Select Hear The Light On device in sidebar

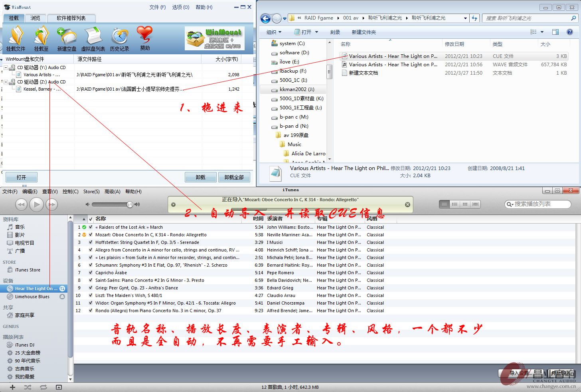tap(34, 289)
